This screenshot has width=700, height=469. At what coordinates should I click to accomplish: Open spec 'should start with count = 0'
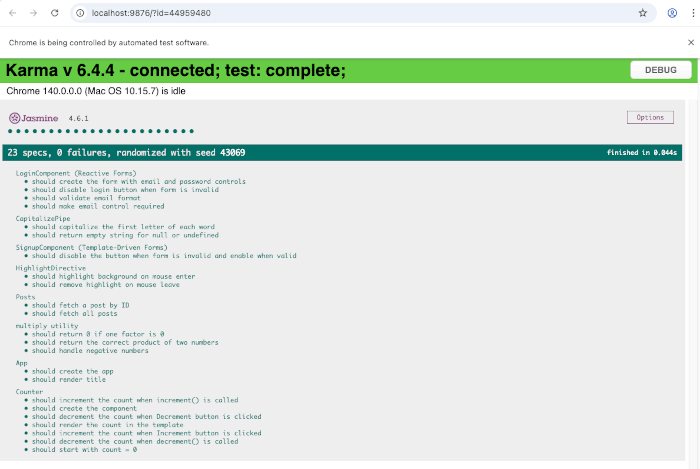click(x=84, y=450)
